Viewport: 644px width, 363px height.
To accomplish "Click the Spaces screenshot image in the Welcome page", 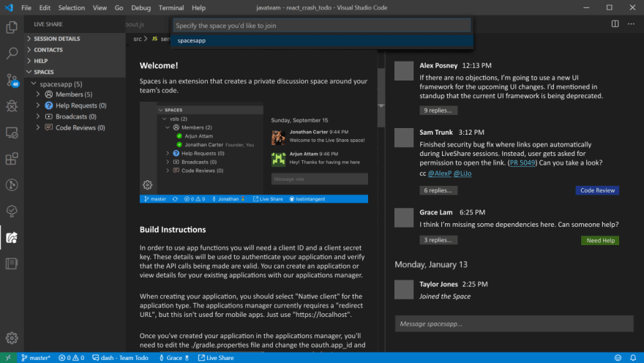I will 254,152.
